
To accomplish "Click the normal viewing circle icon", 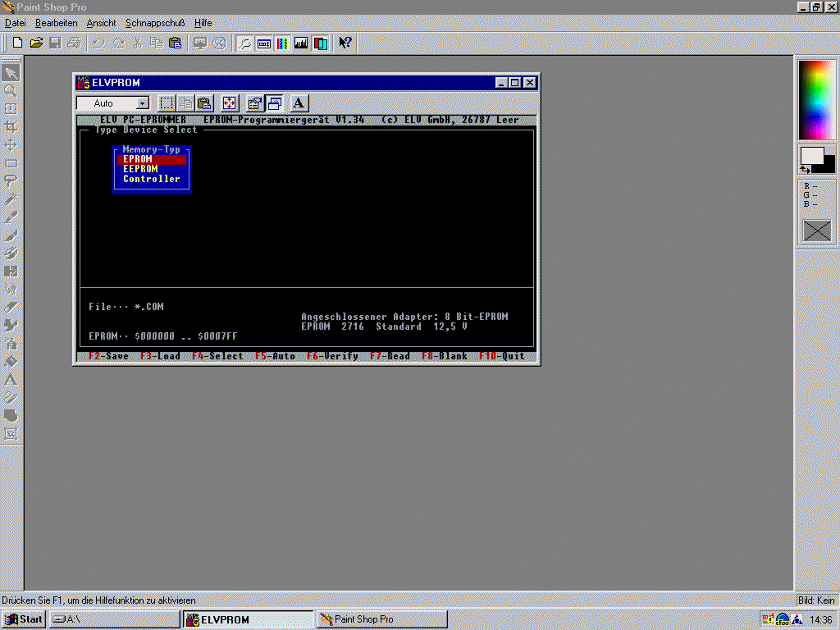I will click(220, 43).
